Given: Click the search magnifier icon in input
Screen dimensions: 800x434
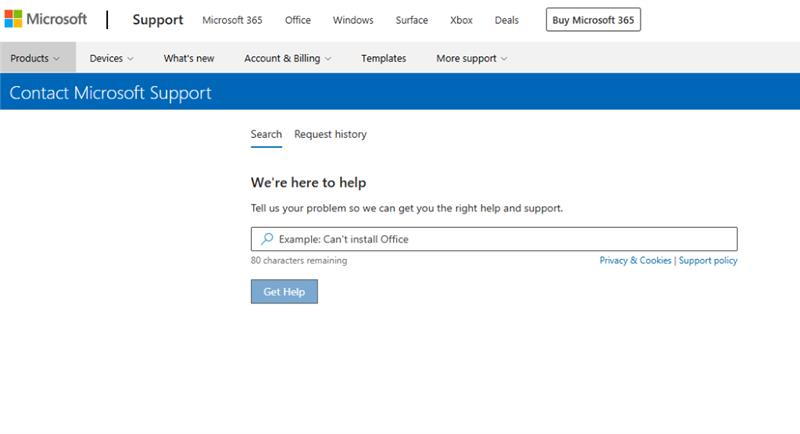Looking at the screenshot, I should 267,239.
